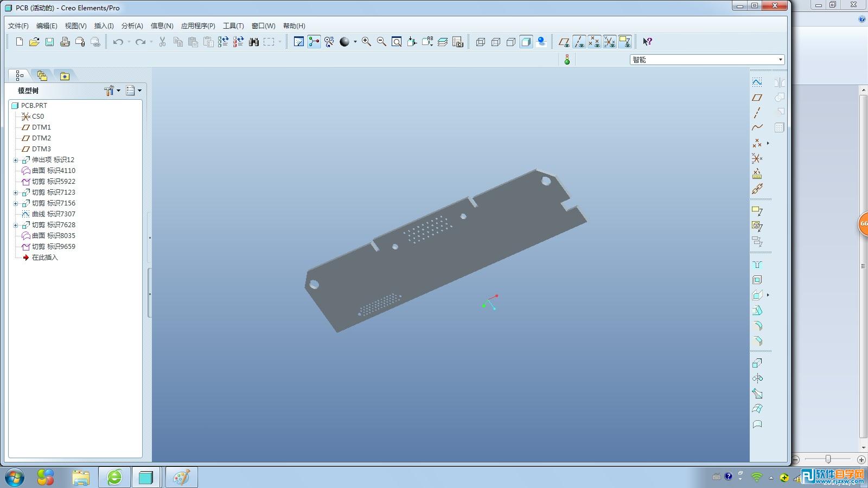The height and width of the screenshot is (488, 868).
Task: Toggle datum axis display
Action: pyautogui.click(x=579, y=42)
